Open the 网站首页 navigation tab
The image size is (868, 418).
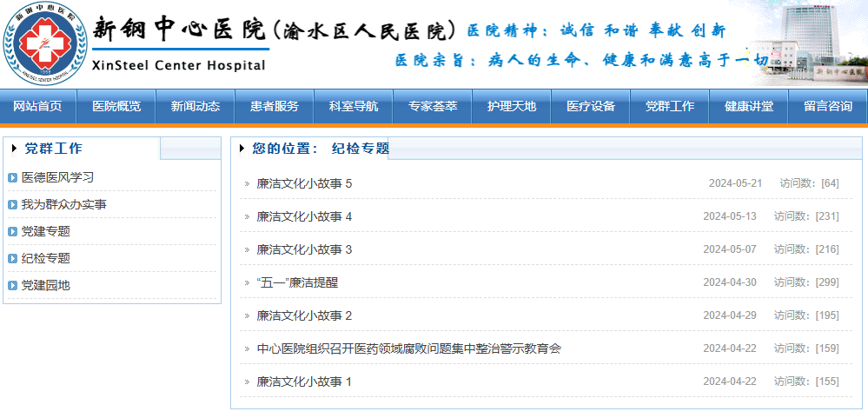[x=37, y=106]
